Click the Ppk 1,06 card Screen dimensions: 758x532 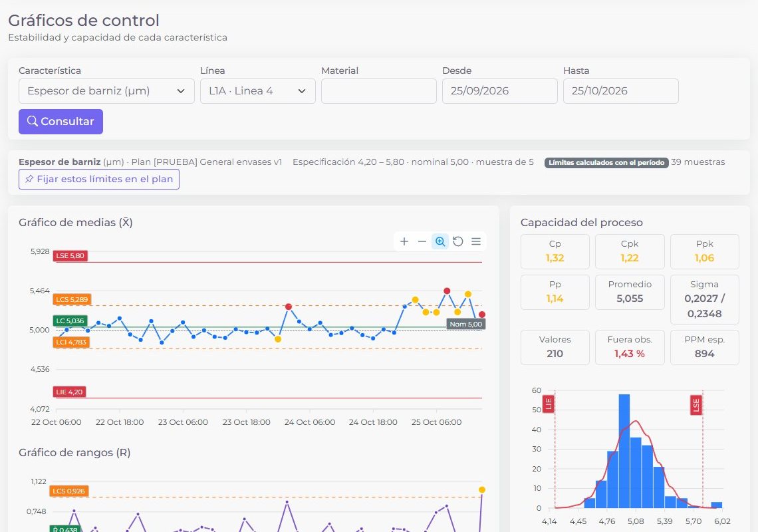(704, 251)
